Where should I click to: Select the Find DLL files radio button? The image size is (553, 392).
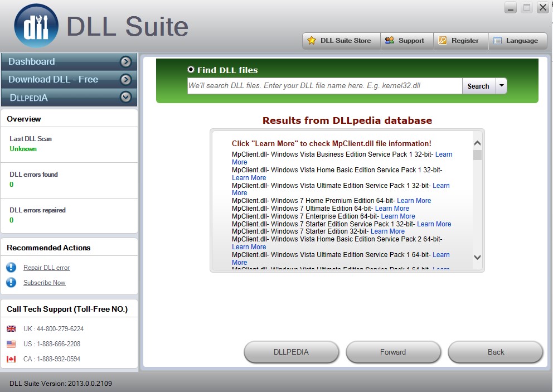190,70
